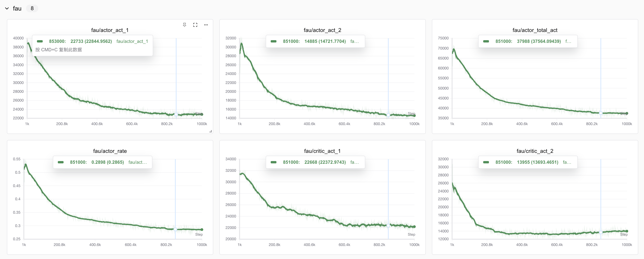Click the fau/actor_act_2 chart title

coord(322,30)
